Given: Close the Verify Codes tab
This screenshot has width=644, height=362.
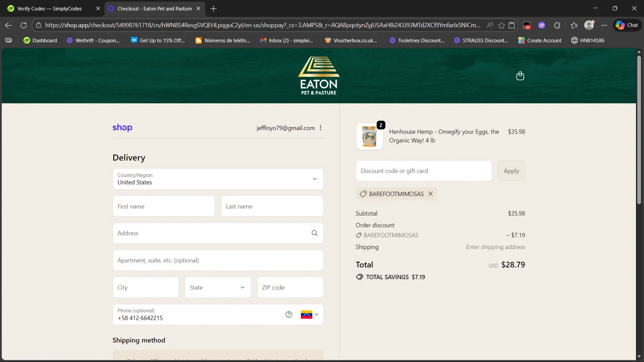Looking at the screenshot, I should point(98,9).
